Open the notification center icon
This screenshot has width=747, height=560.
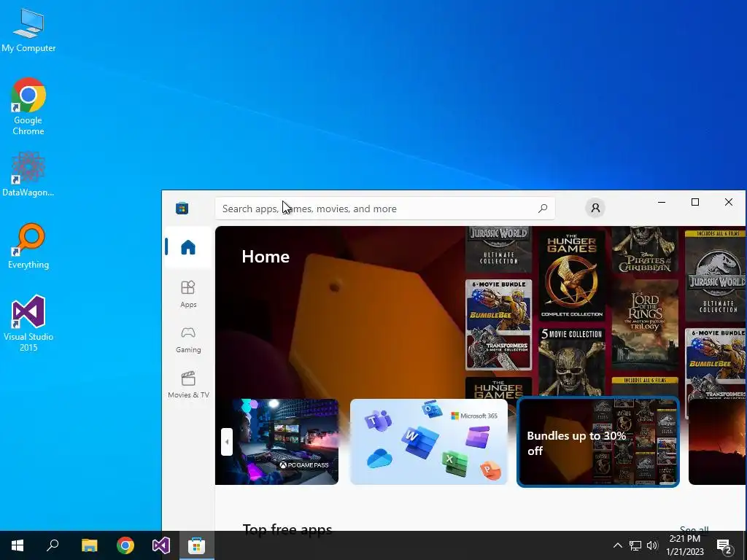coord(724,545)
